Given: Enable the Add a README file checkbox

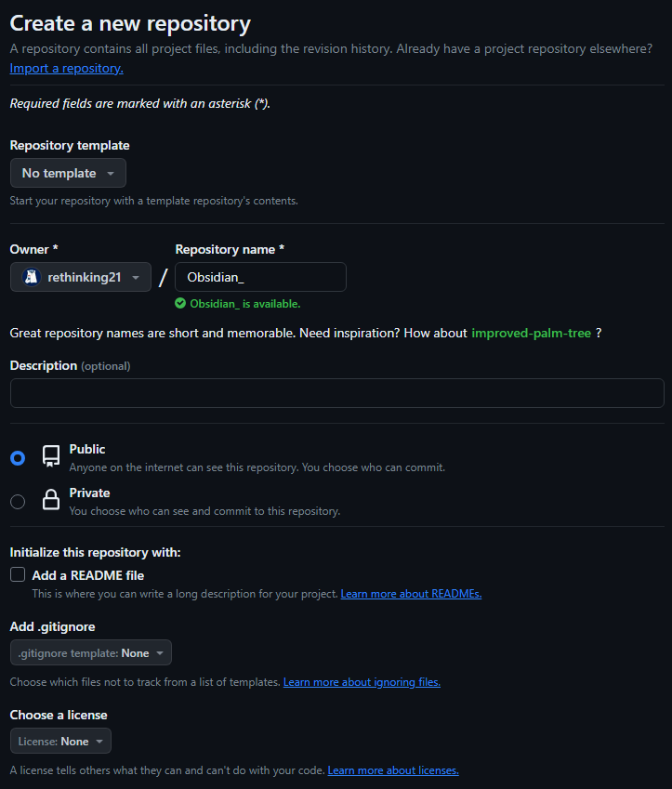Looking at the screenshot, I should point(17,574).
